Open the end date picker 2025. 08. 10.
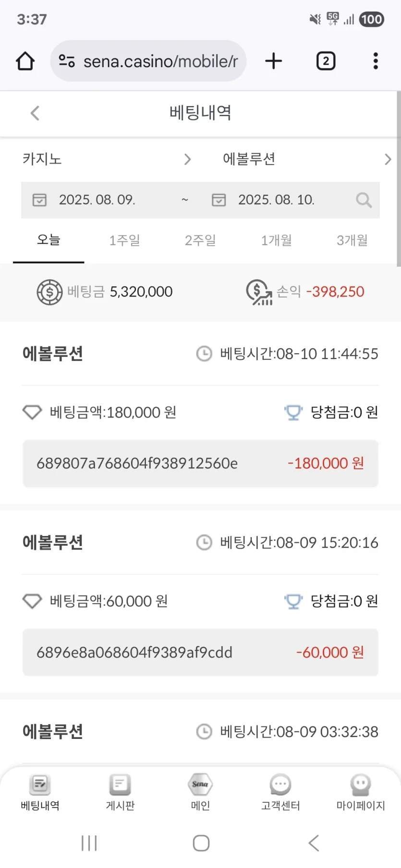Screen dimensions: 401x868 pos(276,200)
